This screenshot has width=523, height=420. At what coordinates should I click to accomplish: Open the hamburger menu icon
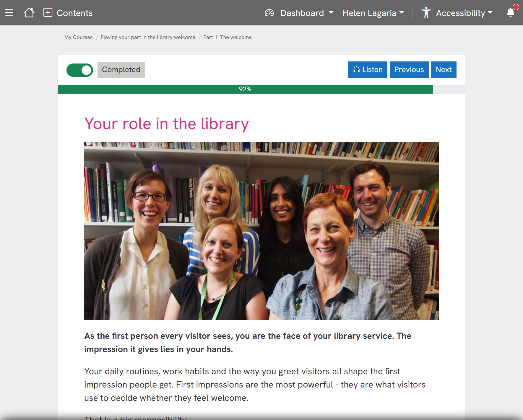pyautogui.click(x=9, y=13)
